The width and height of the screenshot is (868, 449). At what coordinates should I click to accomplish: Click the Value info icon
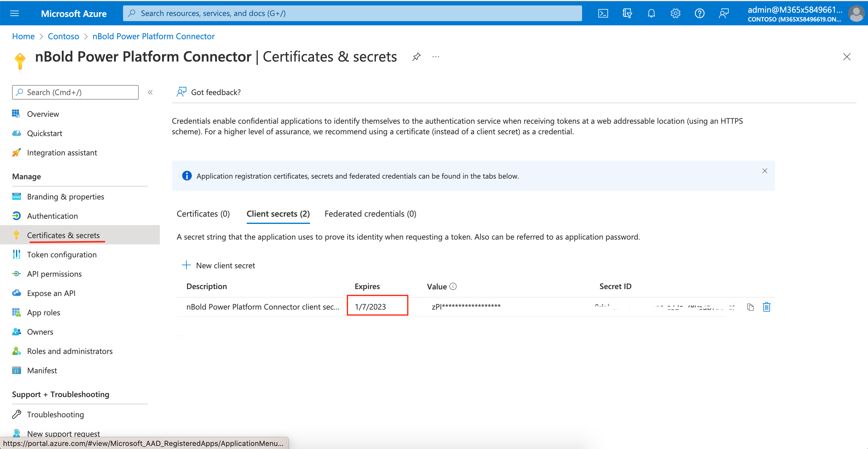point(453,287)
